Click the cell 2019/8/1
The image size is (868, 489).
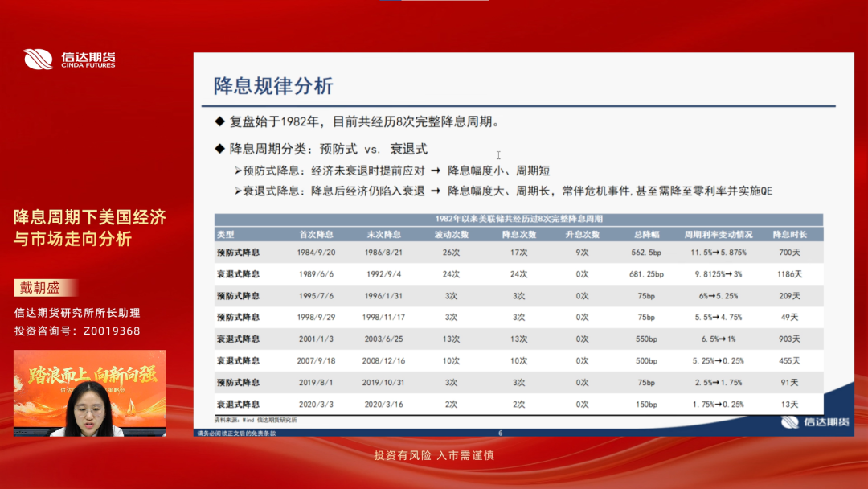316,383
